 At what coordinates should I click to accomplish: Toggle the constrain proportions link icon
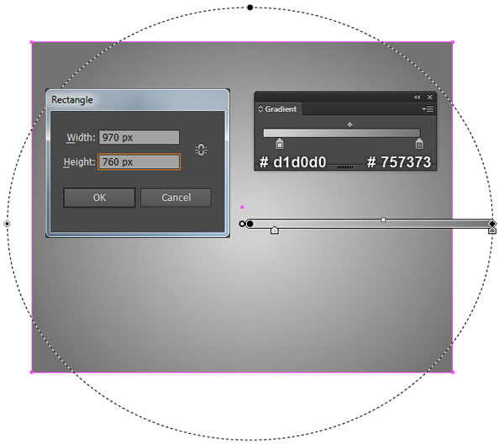tap(202, 150)
